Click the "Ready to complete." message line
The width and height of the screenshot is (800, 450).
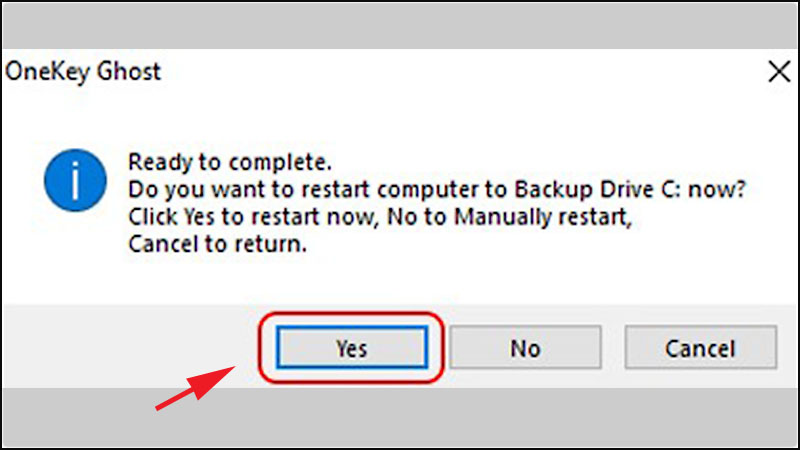tap(230, 162)
